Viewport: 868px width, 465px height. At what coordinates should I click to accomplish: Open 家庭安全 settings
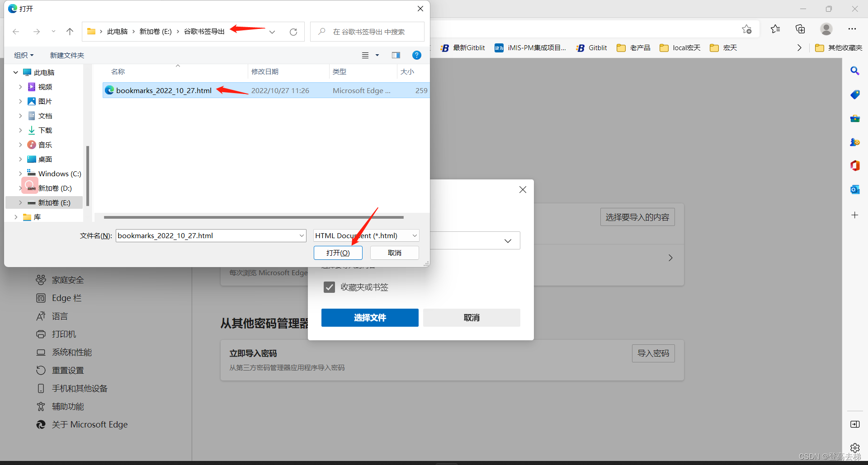click(x=68, y=280)
